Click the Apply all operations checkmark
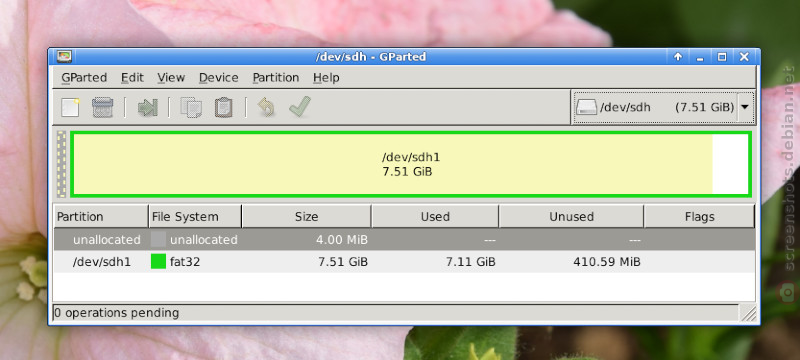 [x=299, y=107]
